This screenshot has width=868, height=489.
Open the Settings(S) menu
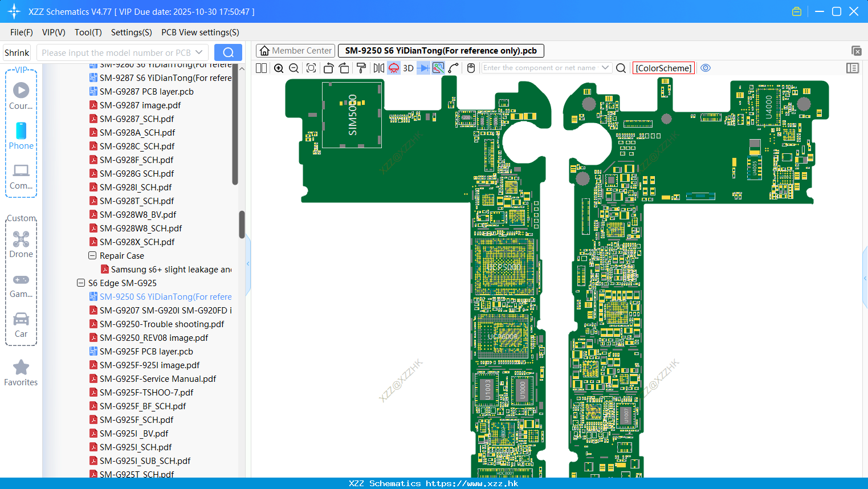pyautogui.click(x=132, y=32)
